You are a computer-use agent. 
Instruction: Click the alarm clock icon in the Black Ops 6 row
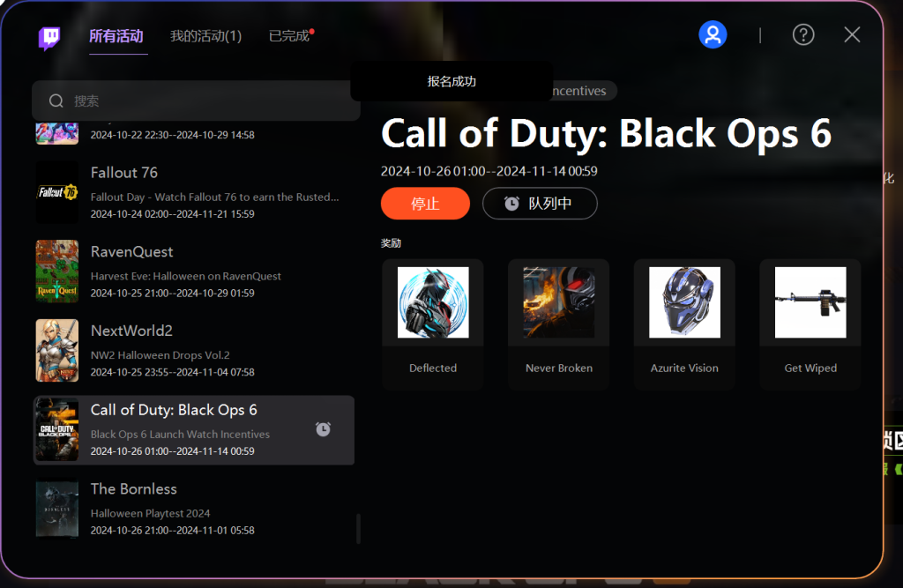click(x=323, y=429)
